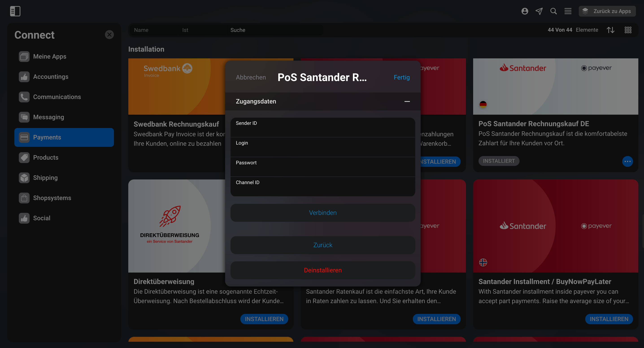Viewport: 644px width, 348px height.
Task: Open the search magnifier icon
Action: (553, 11)
